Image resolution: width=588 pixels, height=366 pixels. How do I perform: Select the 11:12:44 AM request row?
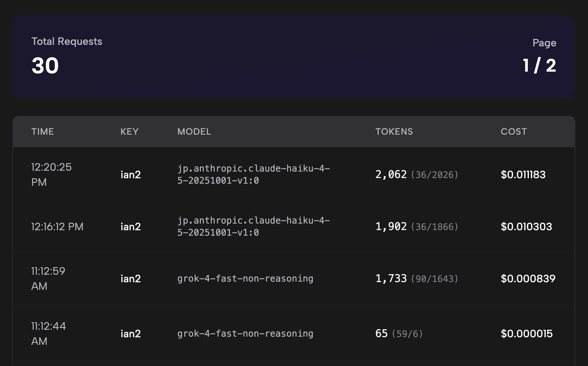pos(294,334)
